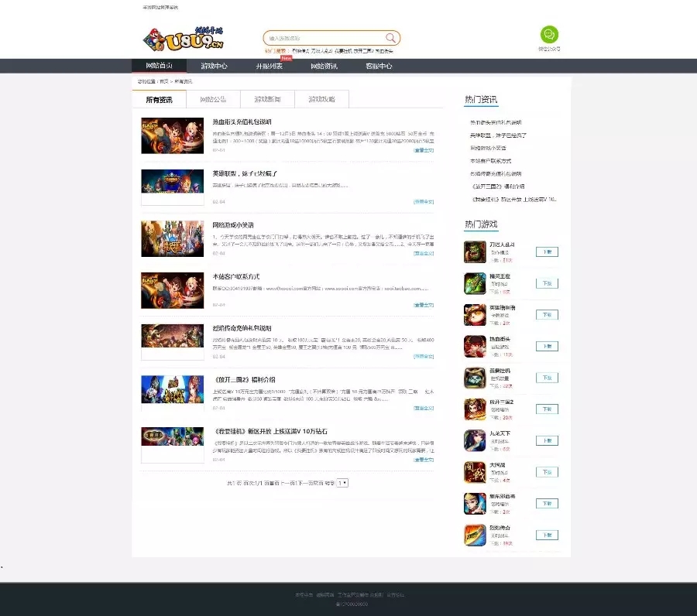Click the red New badge on navigation
Viewport: 697px width, 616px height.
287,58
